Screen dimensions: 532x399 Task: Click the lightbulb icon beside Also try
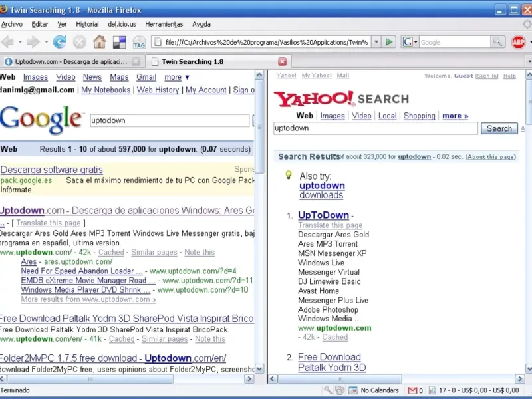[289, 175]
